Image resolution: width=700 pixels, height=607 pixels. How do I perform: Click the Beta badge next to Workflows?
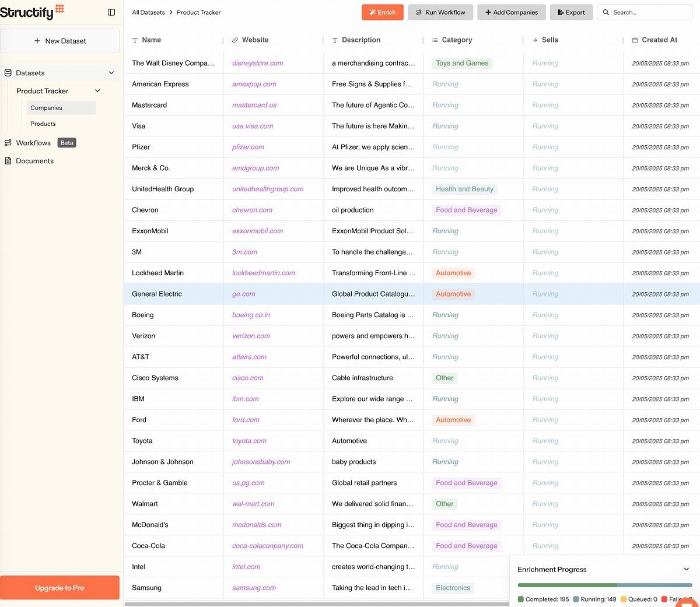point(67,143)
